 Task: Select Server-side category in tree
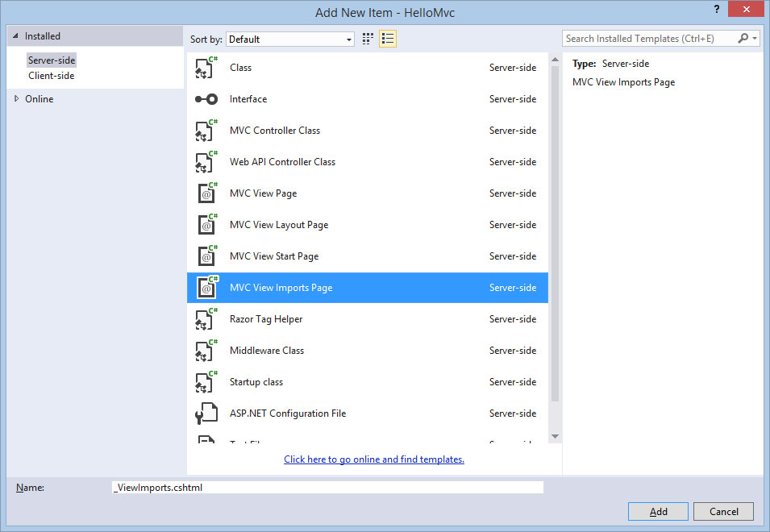click(x=52, y=60)
